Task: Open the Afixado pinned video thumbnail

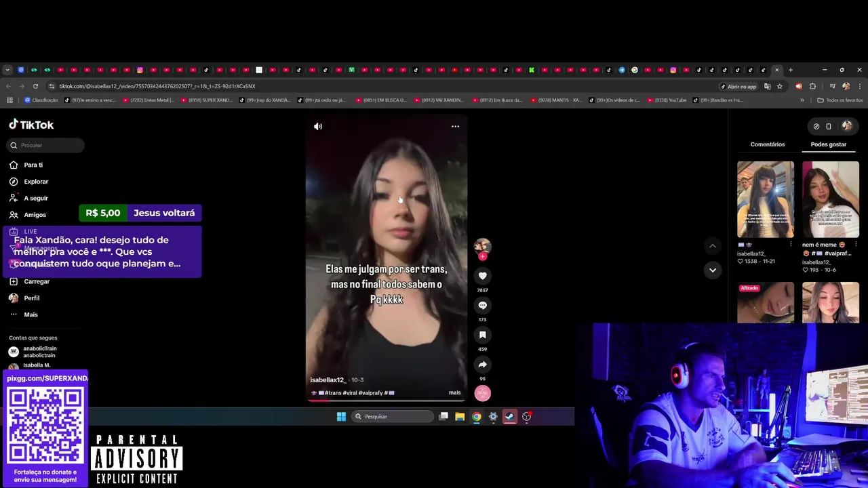Action: coord(766,303)
